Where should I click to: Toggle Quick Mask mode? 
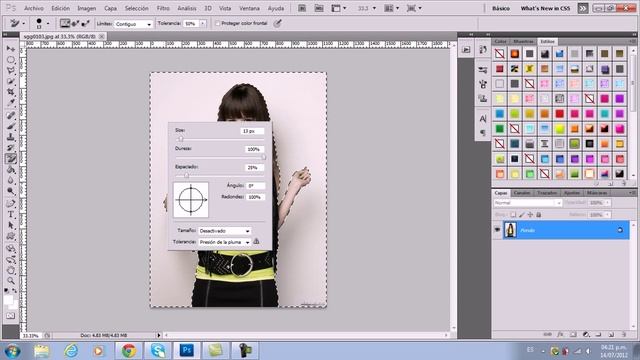[11, 316]
